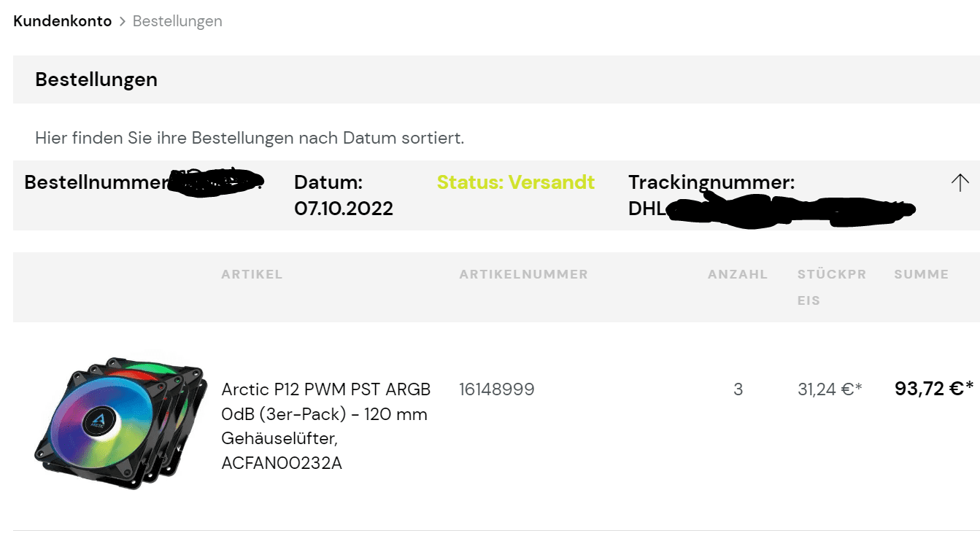Click the quantity value 3
Screen dimensions: 980x544
[738, 389]
